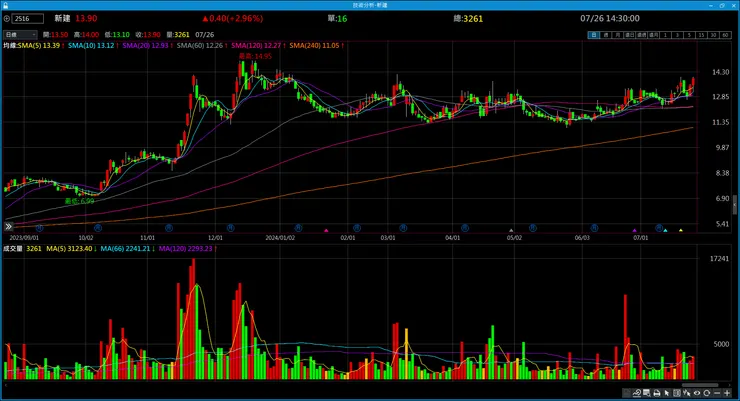The width and height of the screenshot is (740, 401).
Task: Select the 還月 adjusted monthly tab
Action: click(x=654, y=35)
